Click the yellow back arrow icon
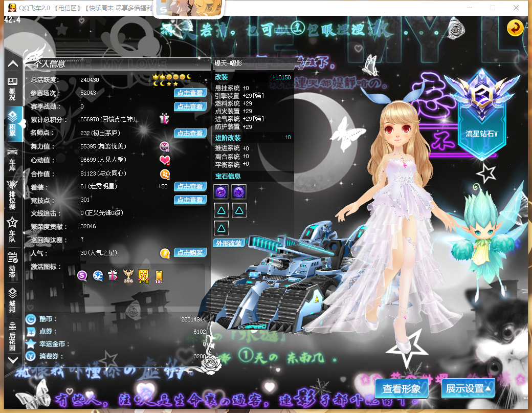 tap(515, 28)
